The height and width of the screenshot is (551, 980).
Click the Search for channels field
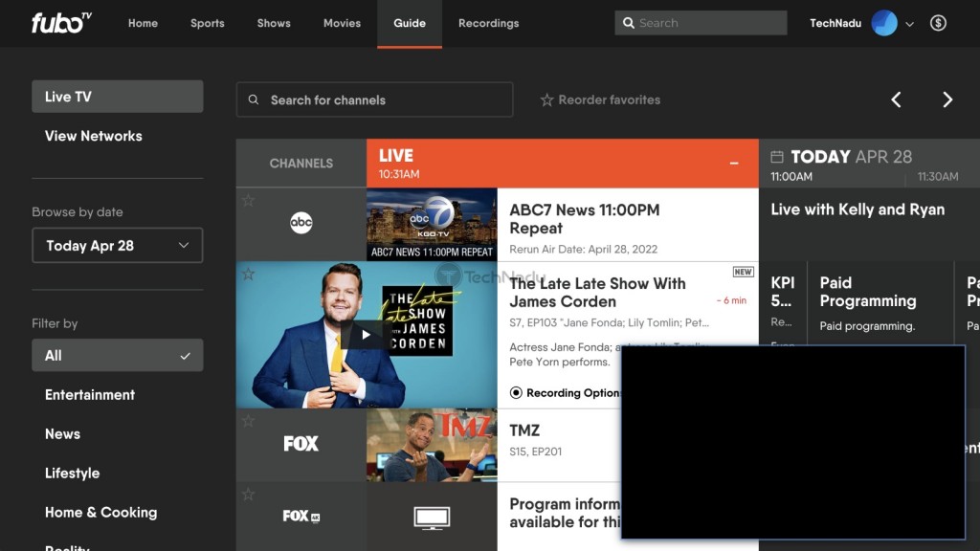pyautogui.click(x=374, y=99)
